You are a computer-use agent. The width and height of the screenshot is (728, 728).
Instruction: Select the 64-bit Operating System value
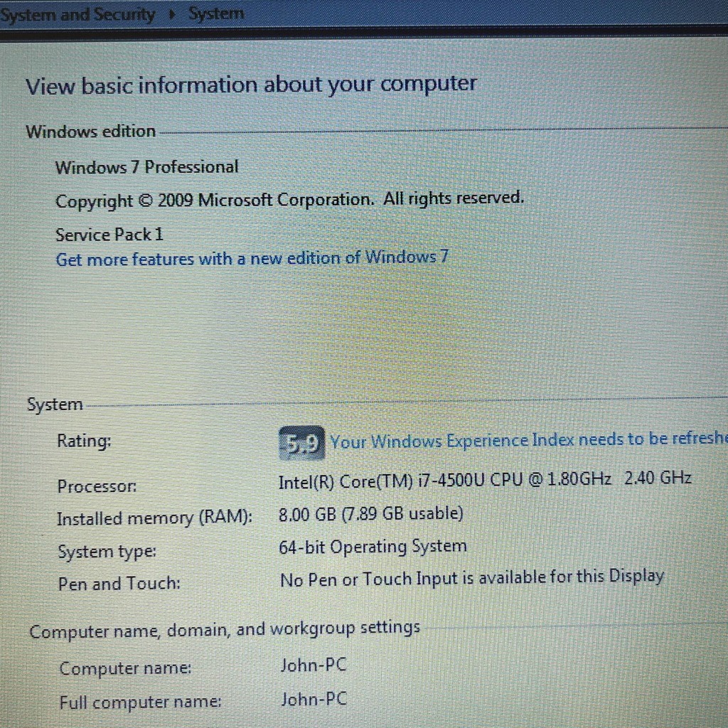(373, 547)
